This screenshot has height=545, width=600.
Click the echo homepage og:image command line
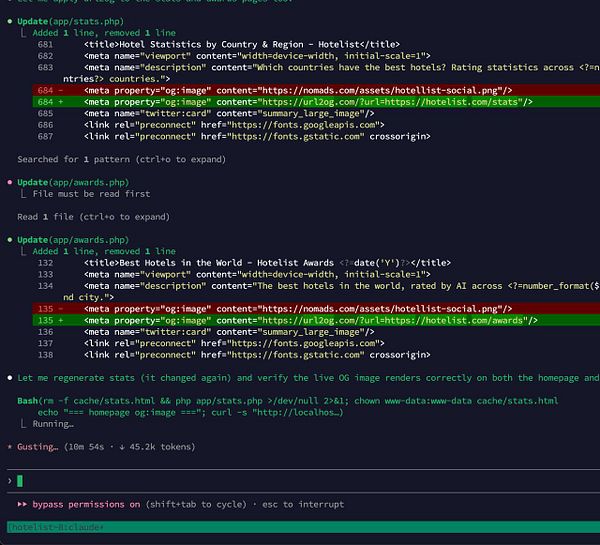[x=191, y=412]
